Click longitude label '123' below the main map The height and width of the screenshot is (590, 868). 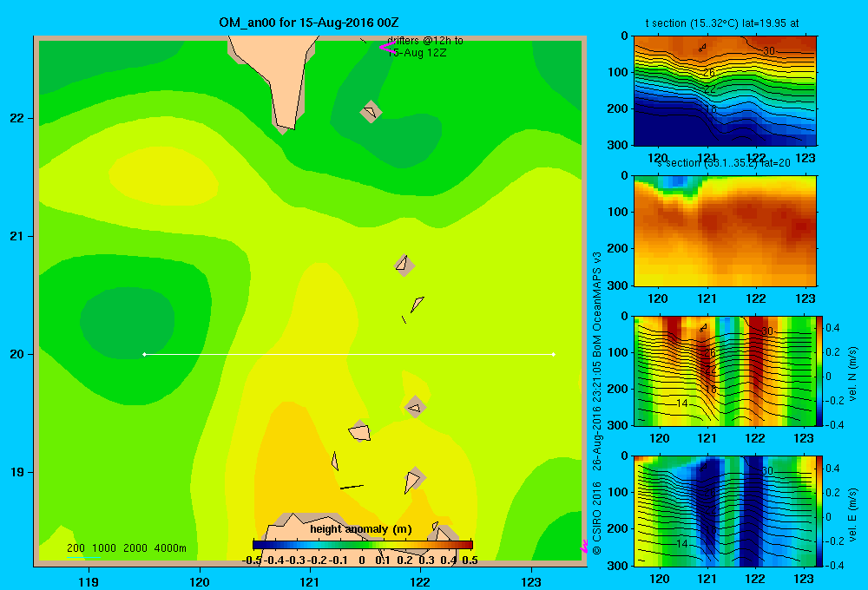[x=531, y=581]
